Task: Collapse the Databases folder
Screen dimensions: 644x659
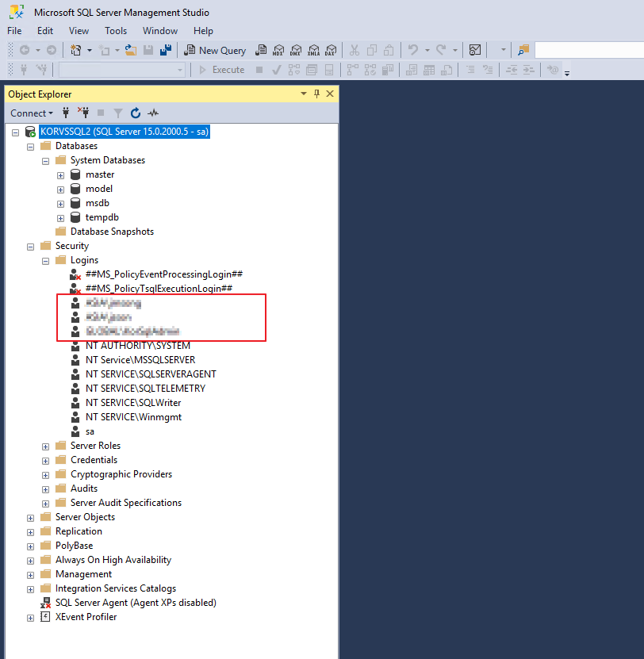Action: (31, 147)
